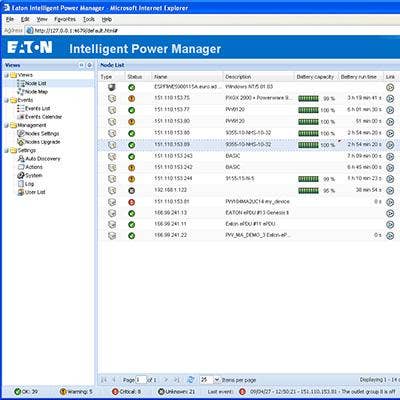Select Node Map in the tree
The height and width of the screenshot is (400, 400).
(36, 92)
